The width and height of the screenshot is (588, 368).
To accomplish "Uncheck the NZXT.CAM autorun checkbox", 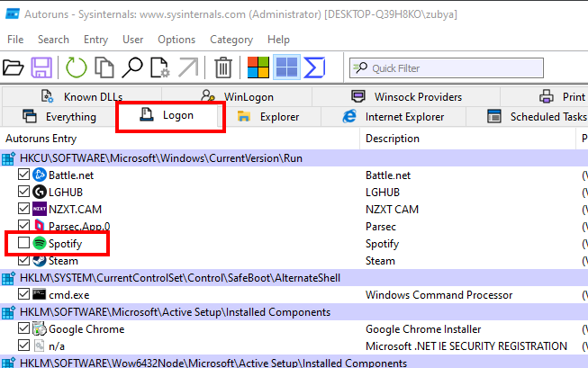I will (x=23, y=209).
